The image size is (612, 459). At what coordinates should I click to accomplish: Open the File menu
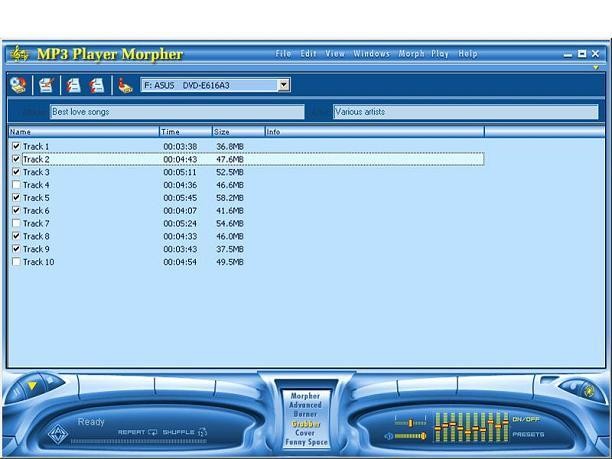[x=283, y=54]
